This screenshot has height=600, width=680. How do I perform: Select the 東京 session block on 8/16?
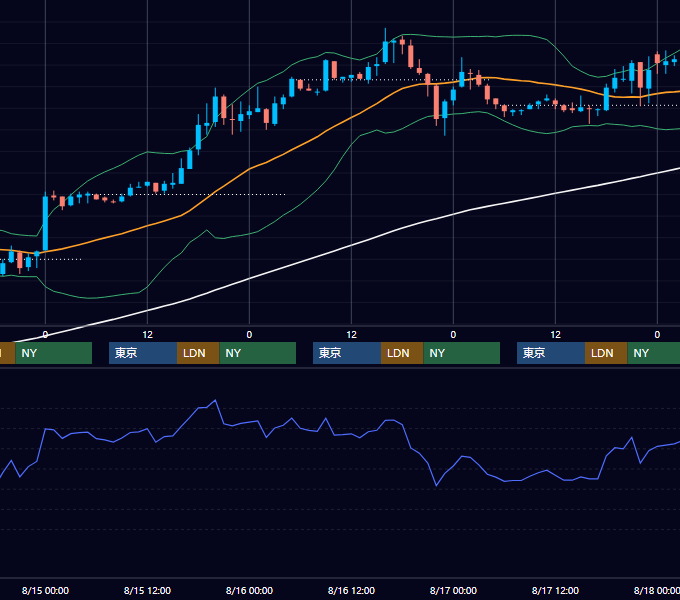click(347, 353)
